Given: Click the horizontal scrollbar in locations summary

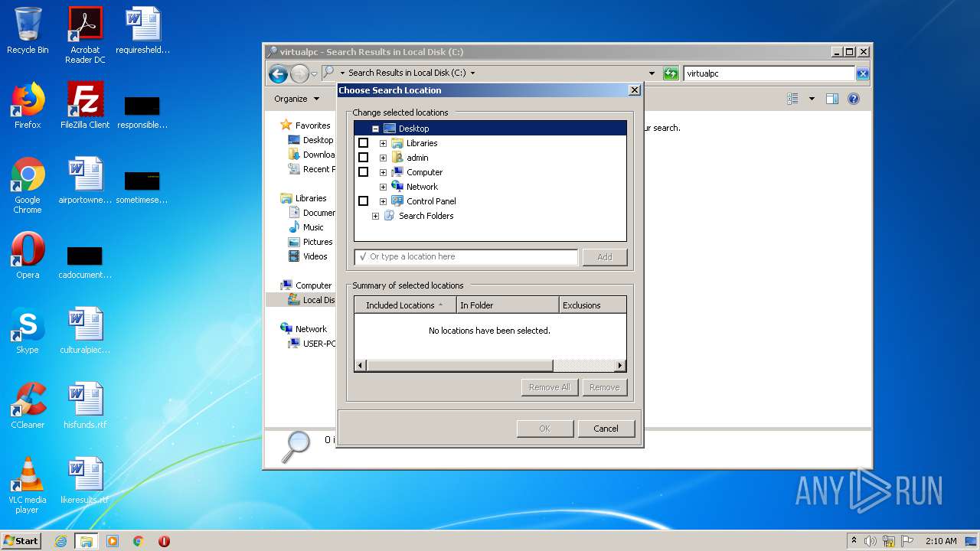Looking at the screenshot, I should pyautogui.click(x=459, y=366).
